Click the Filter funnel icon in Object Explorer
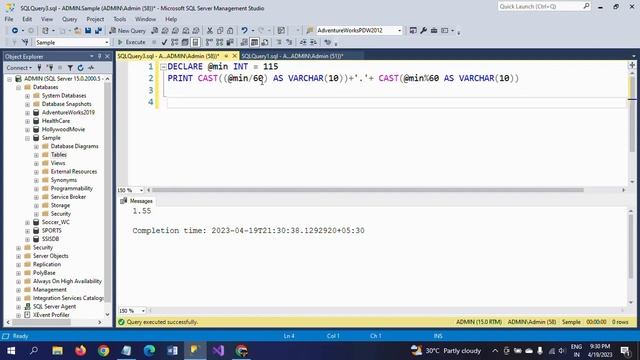 click(70, 68)
